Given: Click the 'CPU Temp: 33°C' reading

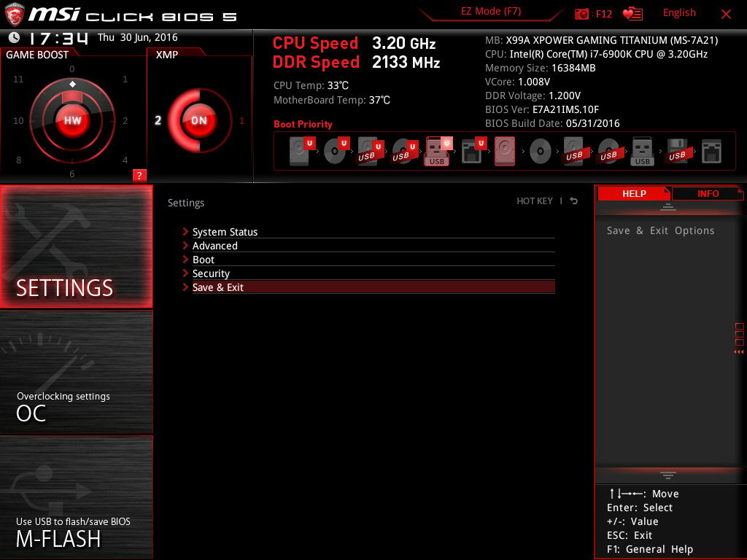Looking at the screenshot, I should point(311,86).
